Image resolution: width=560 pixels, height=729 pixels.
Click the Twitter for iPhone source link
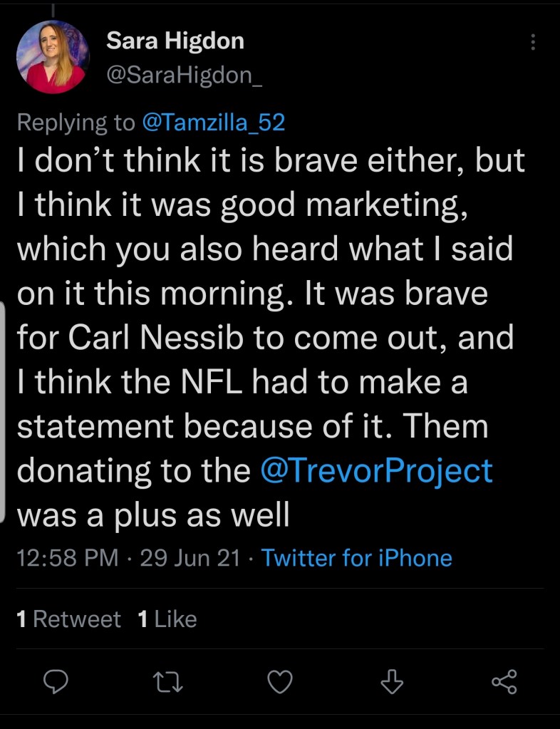tap(356, 557)
